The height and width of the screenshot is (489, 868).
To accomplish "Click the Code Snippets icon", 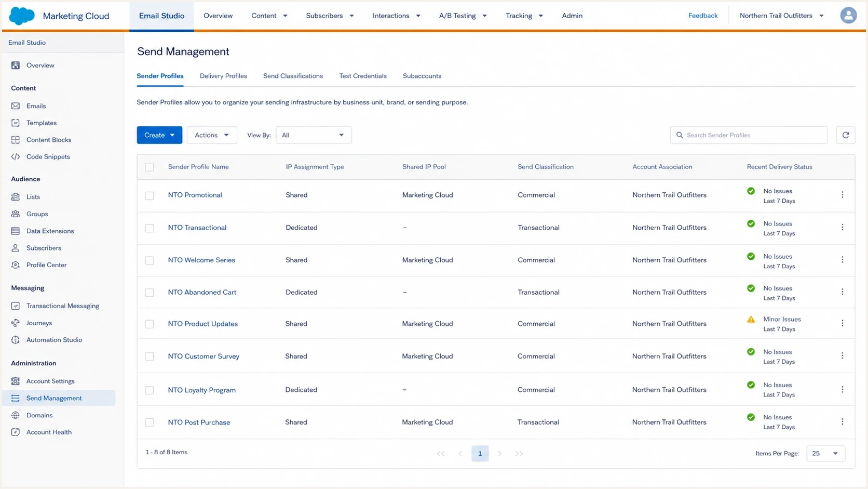I will click(16, 157).
